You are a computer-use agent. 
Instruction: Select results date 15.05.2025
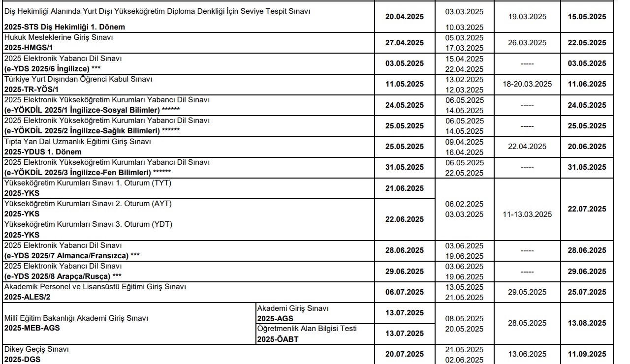(x=587, y=16)
